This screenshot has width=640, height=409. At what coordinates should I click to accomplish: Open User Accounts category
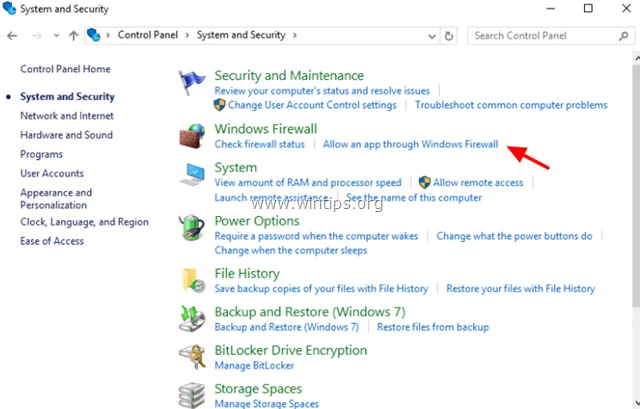point(52,173)
